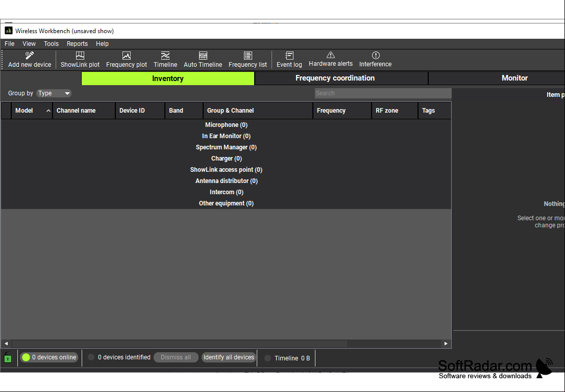Sort by the Group & Channel column
565x392 pixels.
tap(258, 111)
